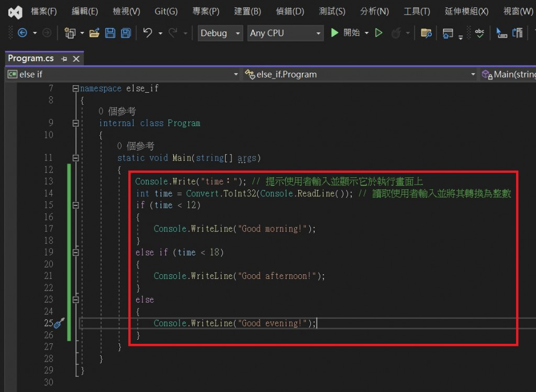Close the Program.cs tab
This screenshot has height=392, width=536.
click(x=76, y=59)
